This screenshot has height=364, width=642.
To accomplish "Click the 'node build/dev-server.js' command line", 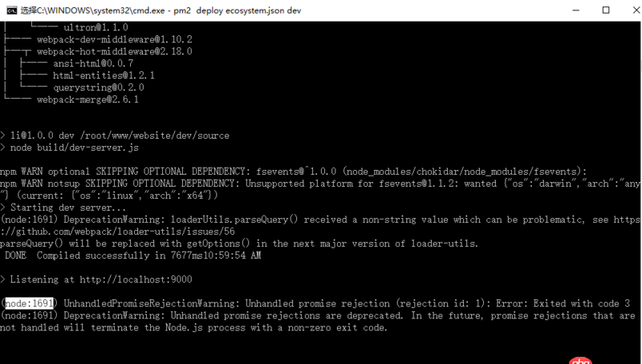I will (x=74, y=148).
